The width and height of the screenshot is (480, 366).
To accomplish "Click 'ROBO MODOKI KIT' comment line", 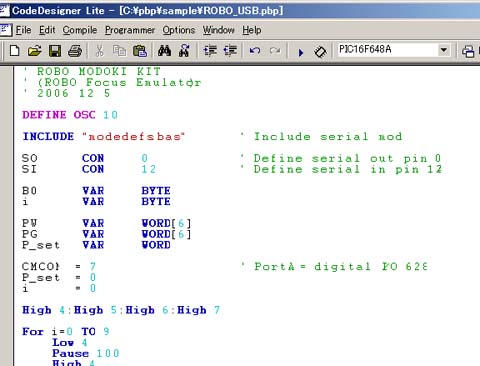I will tap(93, 72).
